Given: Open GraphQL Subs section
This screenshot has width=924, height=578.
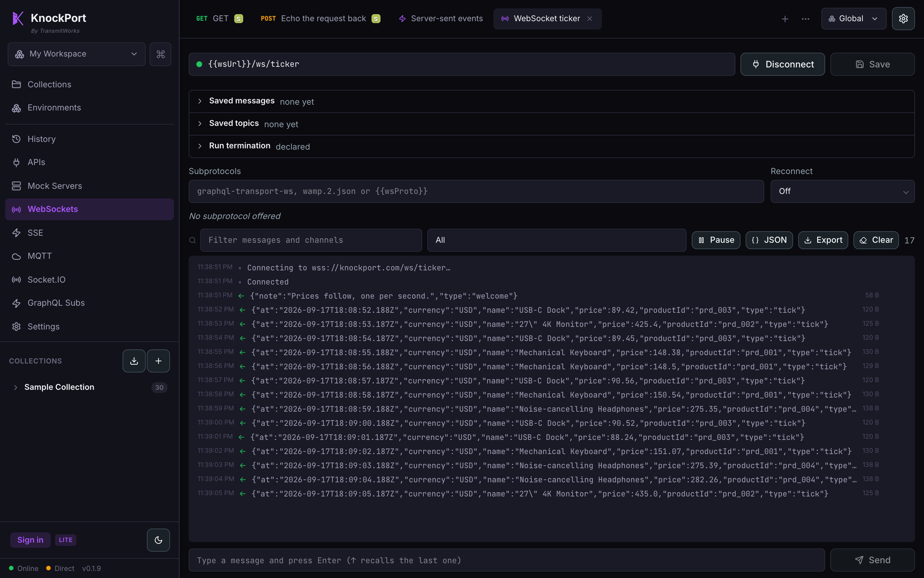Looking at the screenshot, I should click(89, 303).
